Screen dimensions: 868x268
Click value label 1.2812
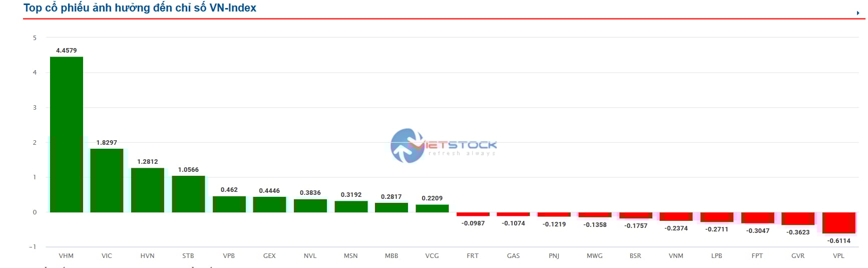[x=148, y=162]
